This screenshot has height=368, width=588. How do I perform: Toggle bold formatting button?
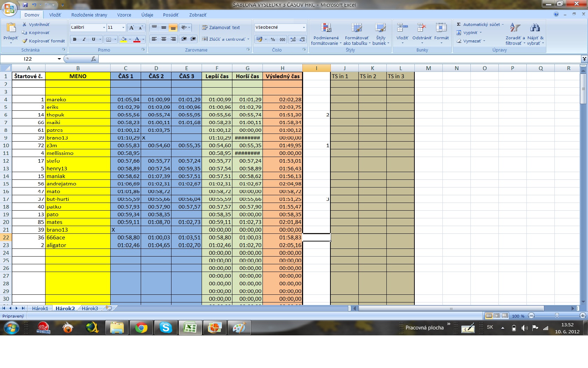[x=75, y=39]
